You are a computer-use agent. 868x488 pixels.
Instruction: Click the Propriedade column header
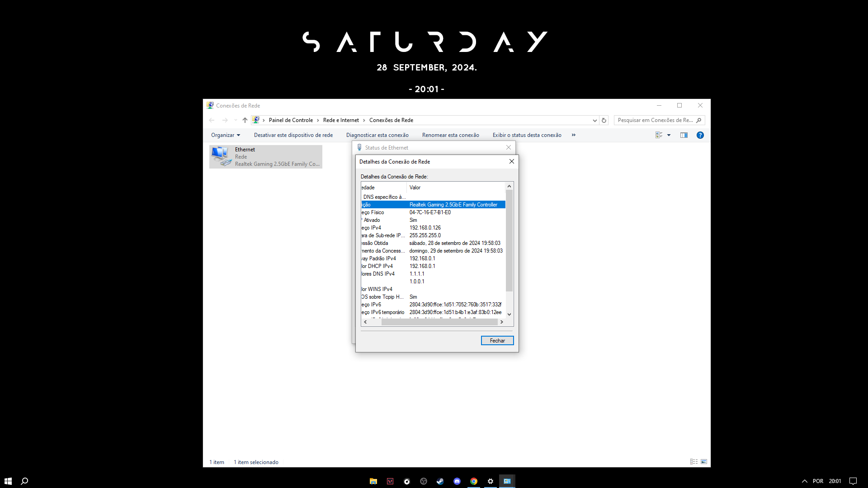pyautogui.click(x=384, y=188)
